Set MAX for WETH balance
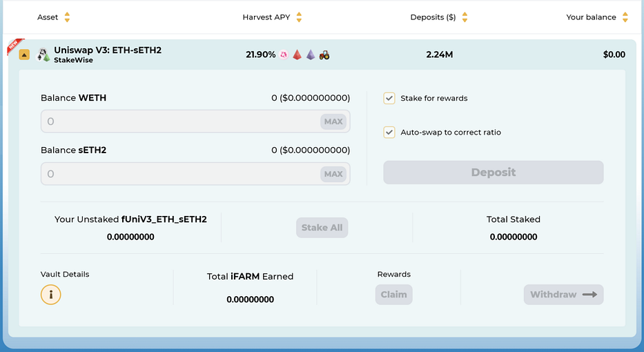 pos(333,121)
